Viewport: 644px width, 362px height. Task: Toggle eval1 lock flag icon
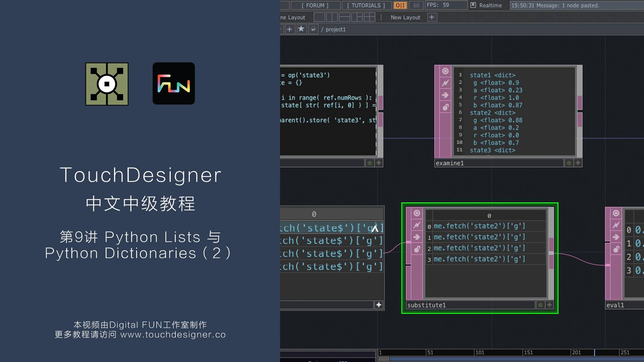point(616,249)
